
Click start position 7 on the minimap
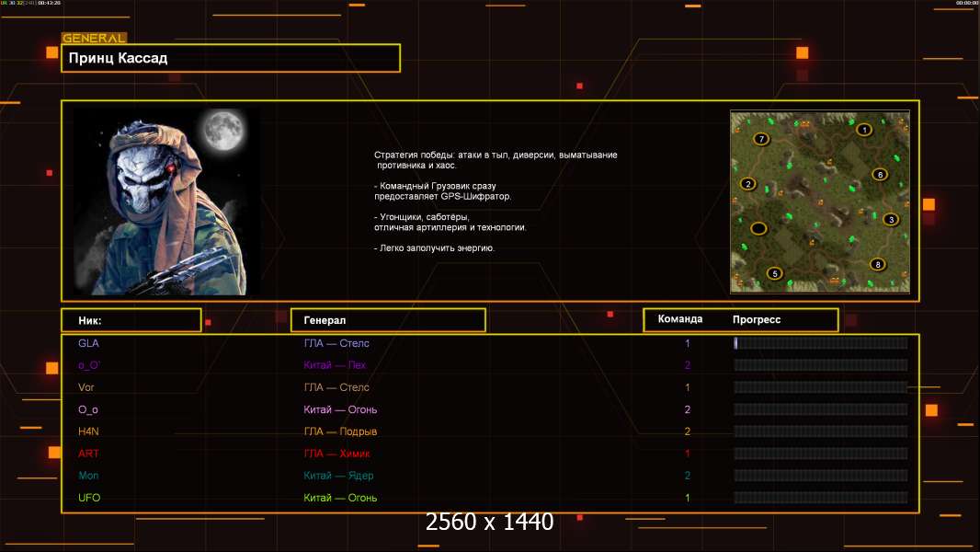click(x=760, y=139)
